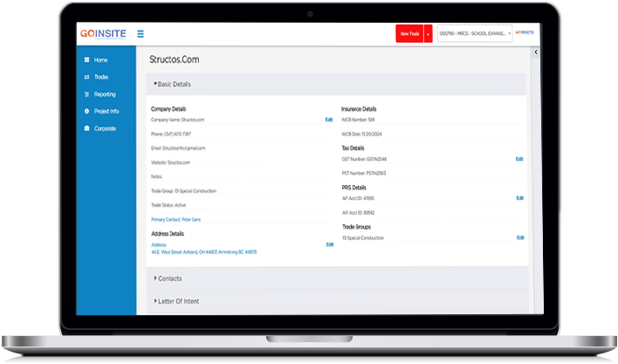Click the Project Info icon in sidebar
This screenshot has width=618, height=364.
(x=86, y=112)
